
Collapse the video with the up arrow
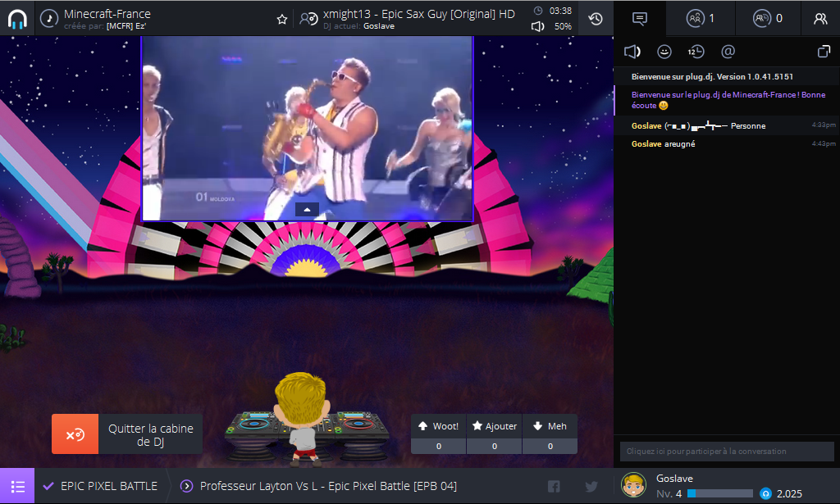[307, 210]
